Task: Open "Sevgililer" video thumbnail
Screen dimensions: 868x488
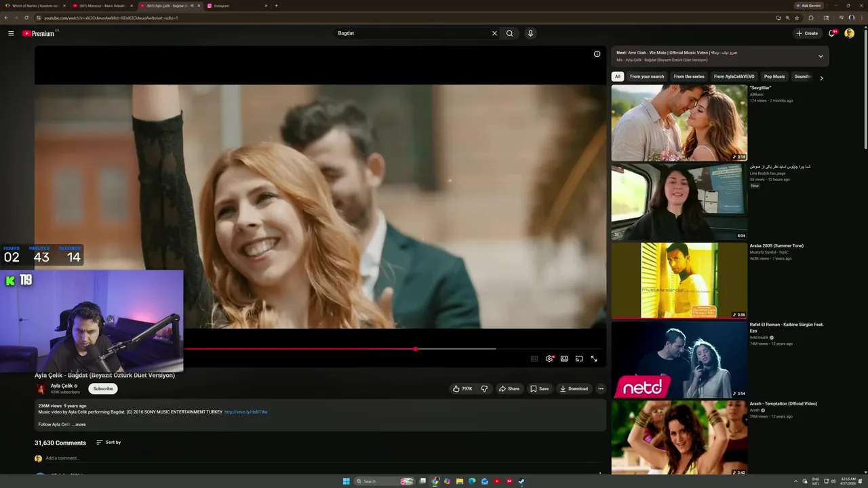Action: tap(679, 123)
